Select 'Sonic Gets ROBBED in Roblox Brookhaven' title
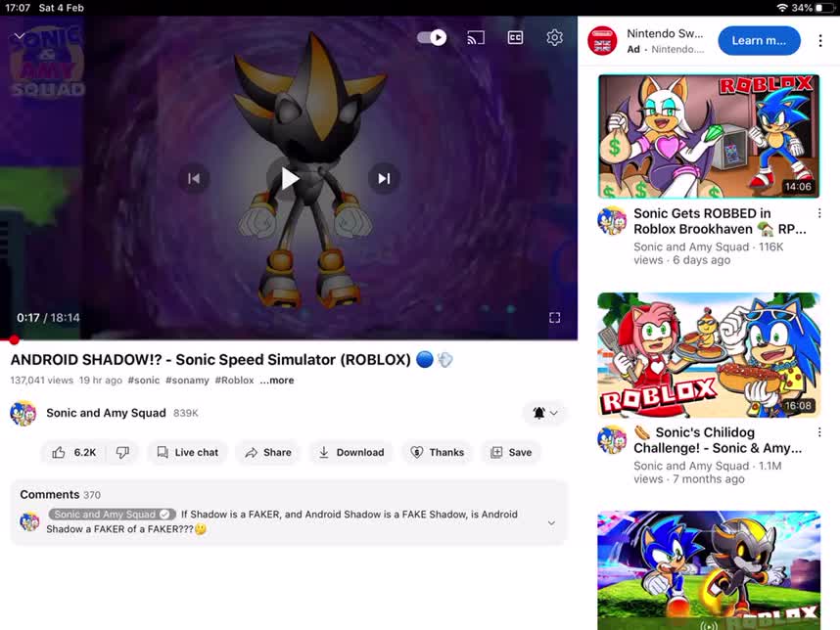840x630 pixels. click(720, 221)
